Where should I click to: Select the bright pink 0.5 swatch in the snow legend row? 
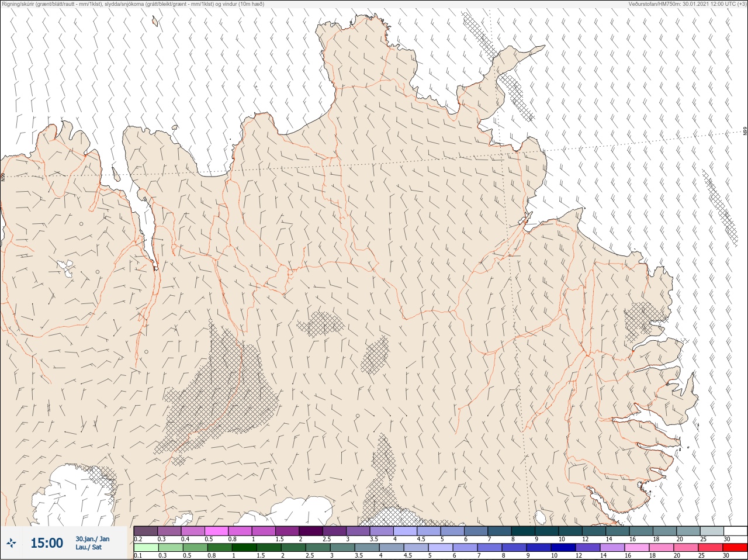coord(216,531)
